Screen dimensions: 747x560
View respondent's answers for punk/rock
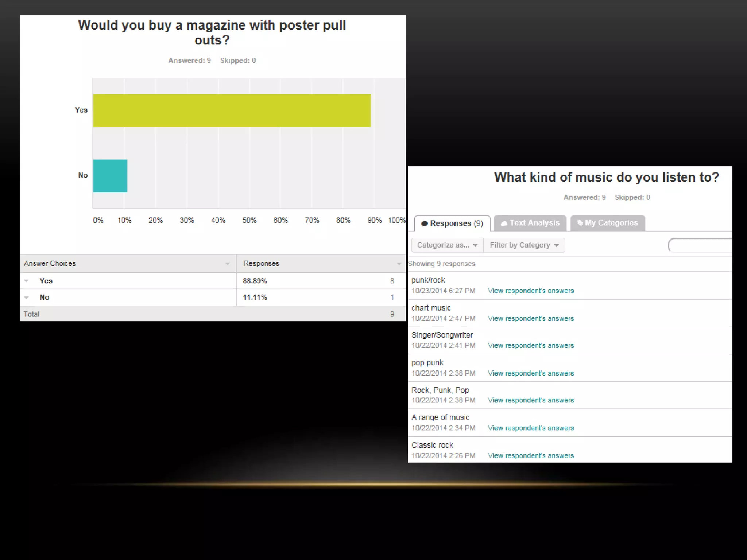[531, 291]
